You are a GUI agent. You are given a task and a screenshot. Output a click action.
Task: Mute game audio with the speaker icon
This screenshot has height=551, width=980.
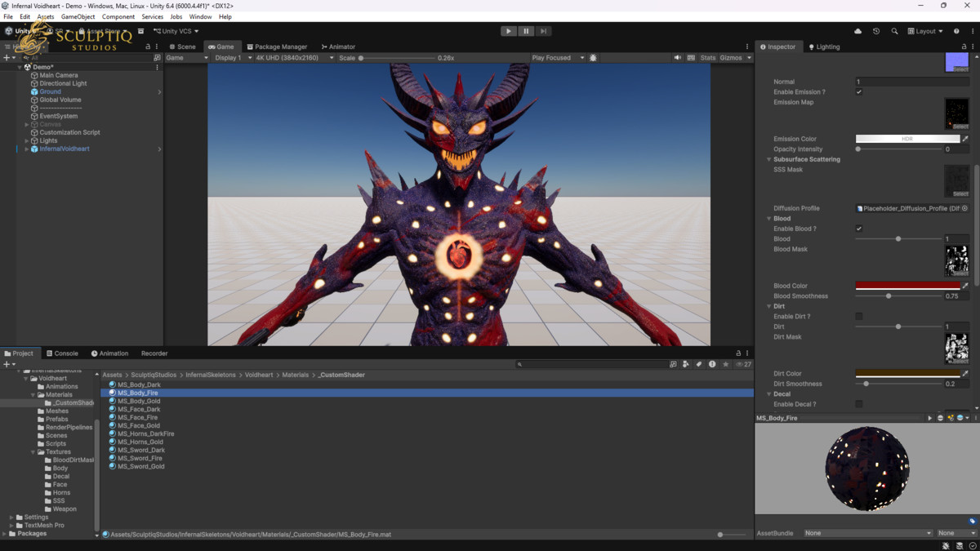coord(677,58)
